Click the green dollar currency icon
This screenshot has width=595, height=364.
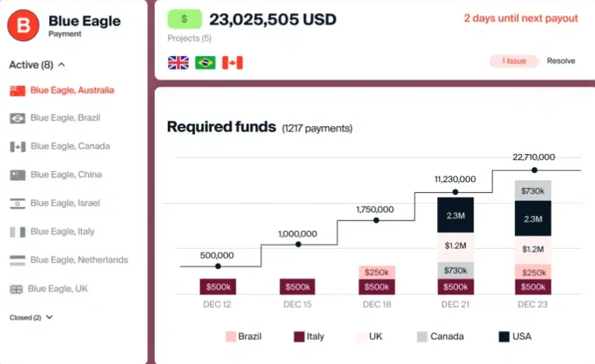[184, 19]
